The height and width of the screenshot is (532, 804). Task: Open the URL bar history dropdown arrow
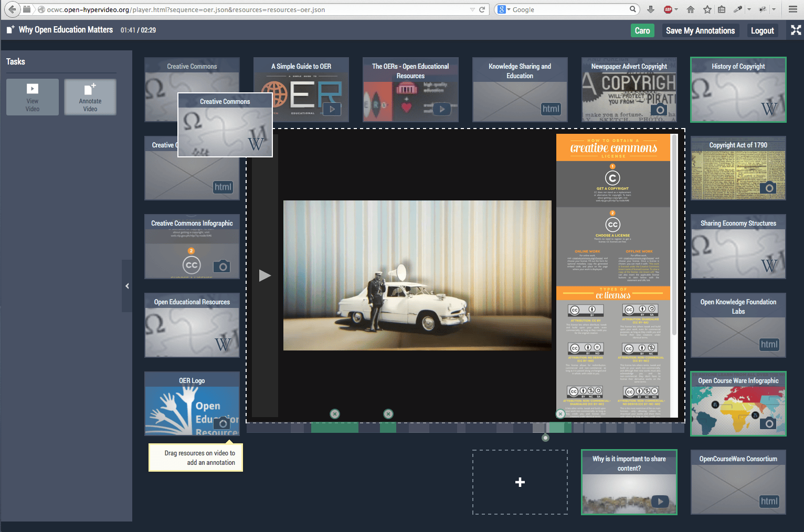point(472,9)
